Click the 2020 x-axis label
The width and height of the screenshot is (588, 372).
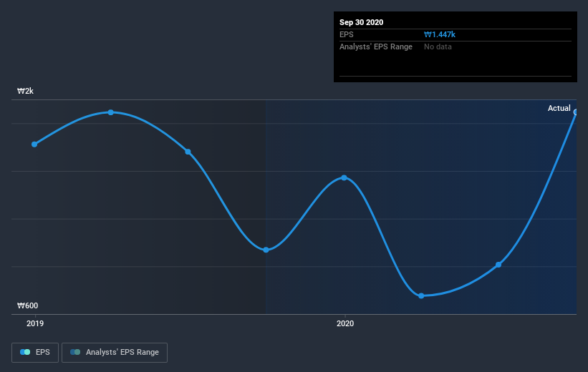[345, 323]
